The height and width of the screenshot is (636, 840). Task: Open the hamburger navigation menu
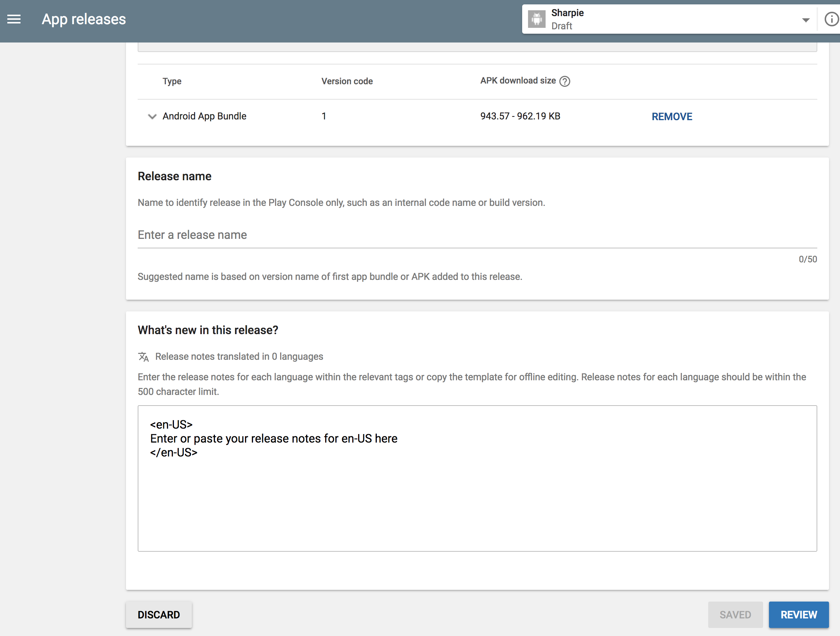[x=14, y=19]
